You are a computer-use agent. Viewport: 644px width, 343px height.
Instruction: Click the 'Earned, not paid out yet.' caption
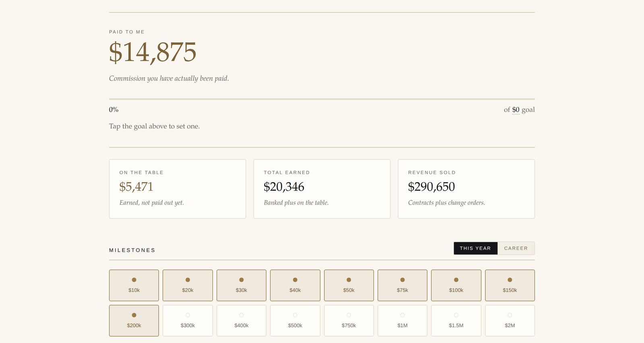(152, 203)
